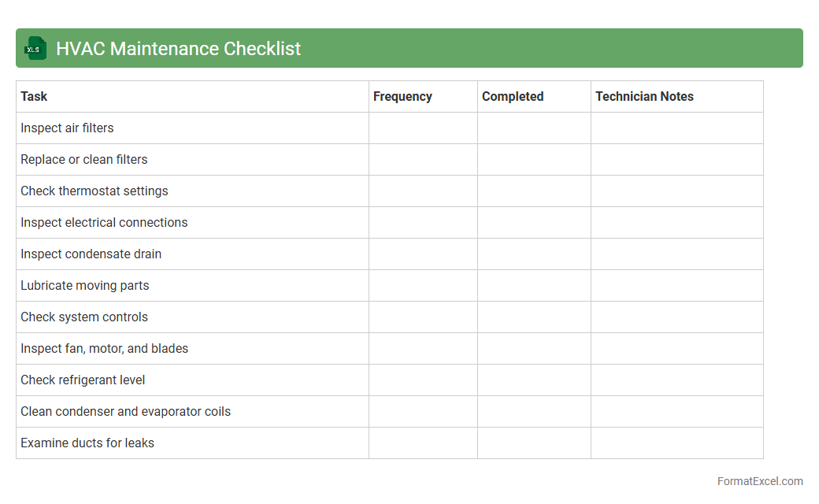Click Frequency cell for Inspect air filters
This screenshot has width=819, height=504.
[423, 128]
